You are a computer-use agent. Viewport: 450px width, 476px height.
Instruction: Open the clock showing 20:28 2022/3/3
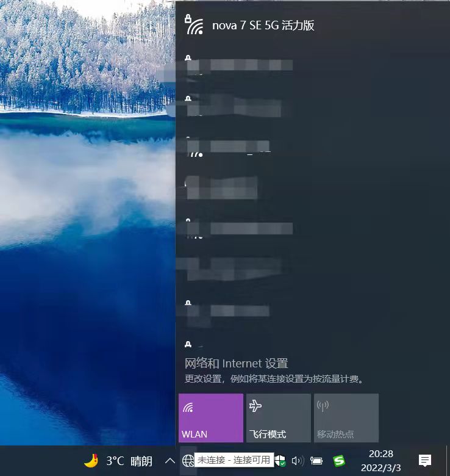click(381, 461)
